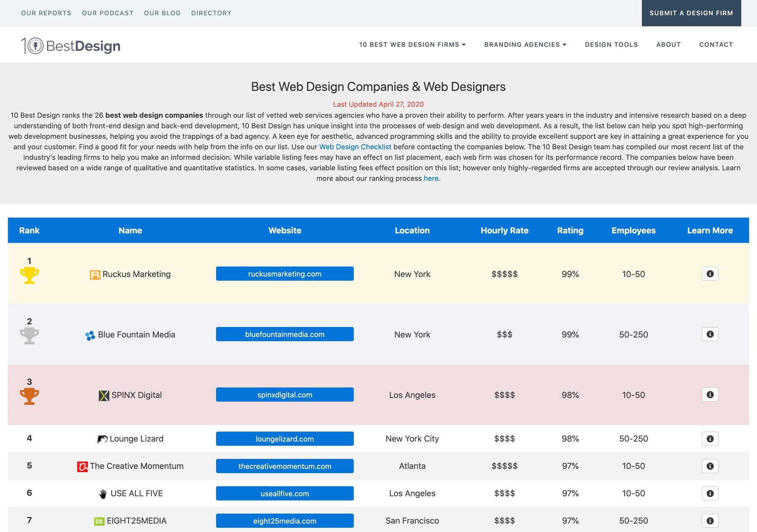Expand the Branding Agencies dropdown
Image resolution: width=757 pixels, height=532 pixels.
click(x=525, y=45)
